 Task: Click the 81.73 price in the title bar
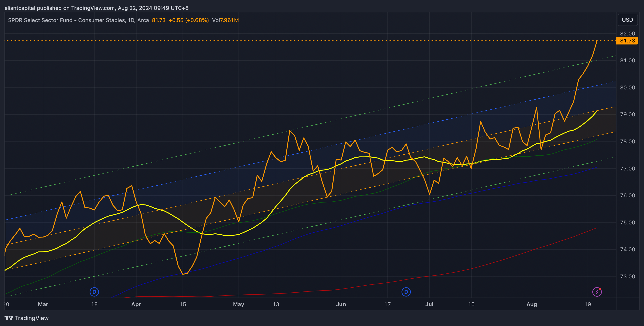click(x=159, y=20)
